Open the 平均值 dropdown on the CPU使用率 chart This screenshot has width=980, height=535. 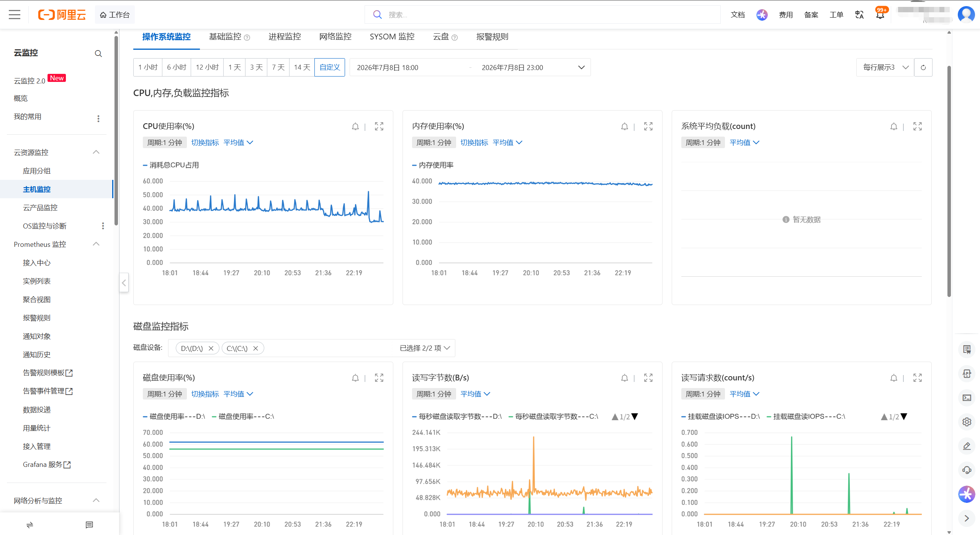[238, 142]
